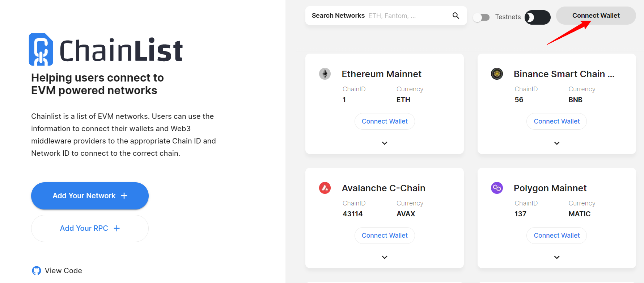Connect wallet for Polygon Mainnet
This screenshot has width=644, height=283.
click(x=557, y=236)
